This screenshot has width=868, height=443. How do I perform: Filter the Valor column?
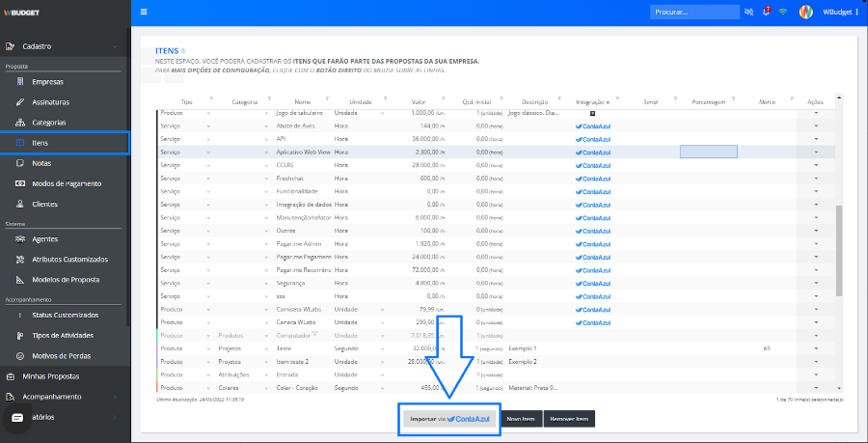[x=444, y=98]
